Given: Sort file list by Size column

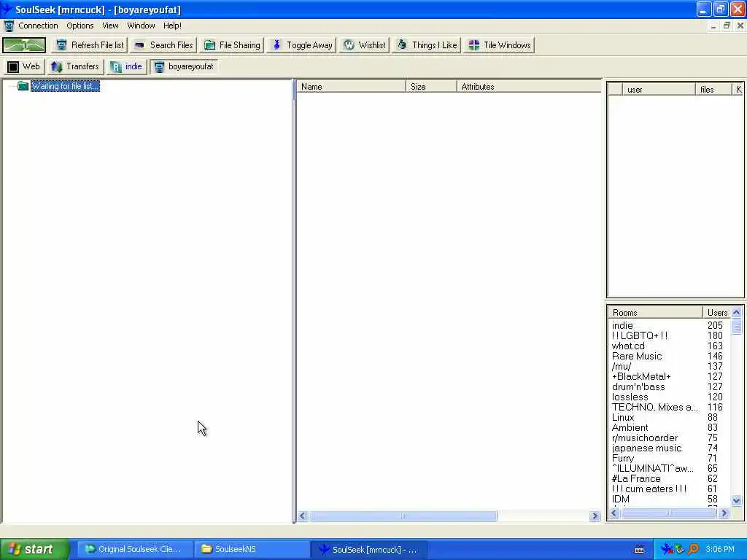Looking at the screenshot, I should pos(431,87).
